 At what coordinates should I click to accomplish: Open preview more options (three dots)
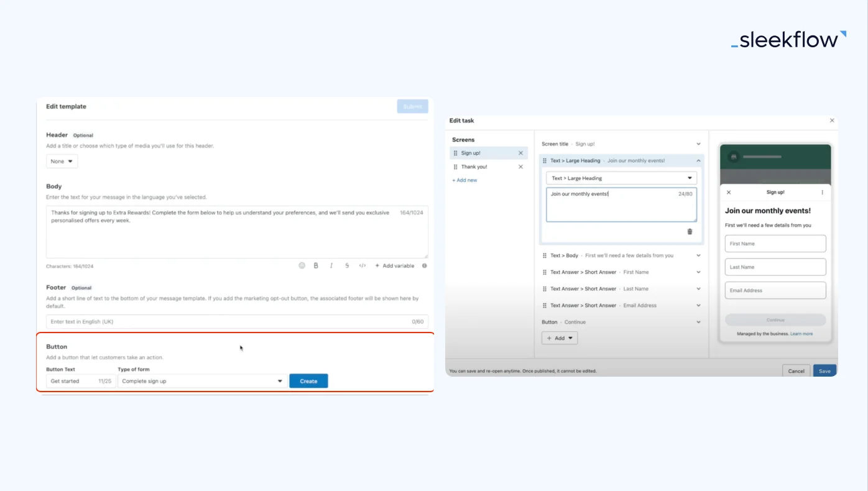coord(822,193)
